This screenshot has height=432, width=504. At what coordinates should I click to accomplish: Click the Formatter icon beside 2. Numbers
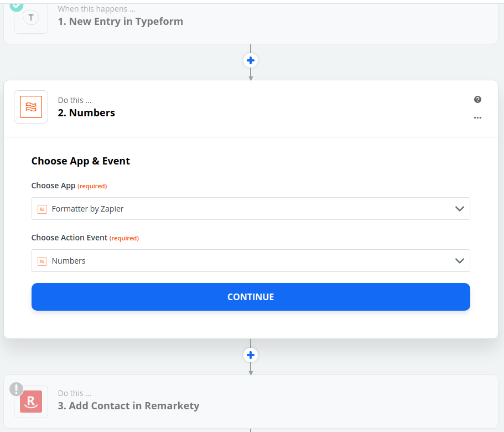[31, 107]
